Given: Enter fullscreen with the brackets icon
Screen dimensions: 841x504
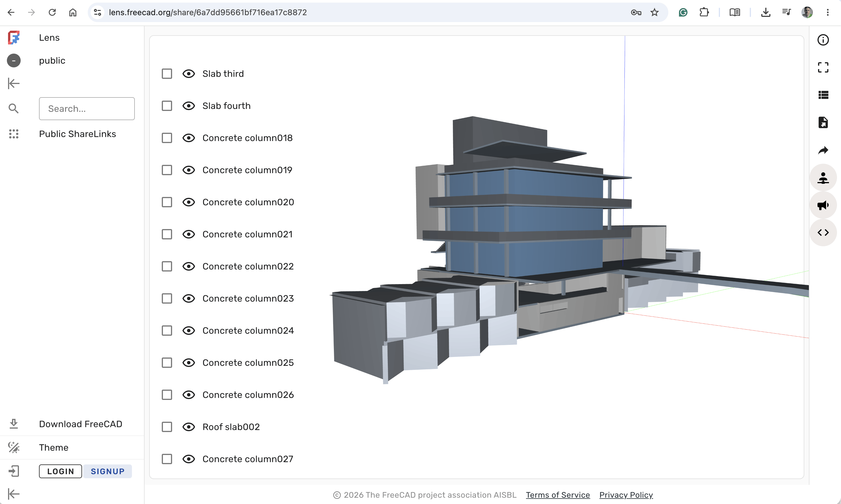Looking at the screenshot, I should 823,67.
